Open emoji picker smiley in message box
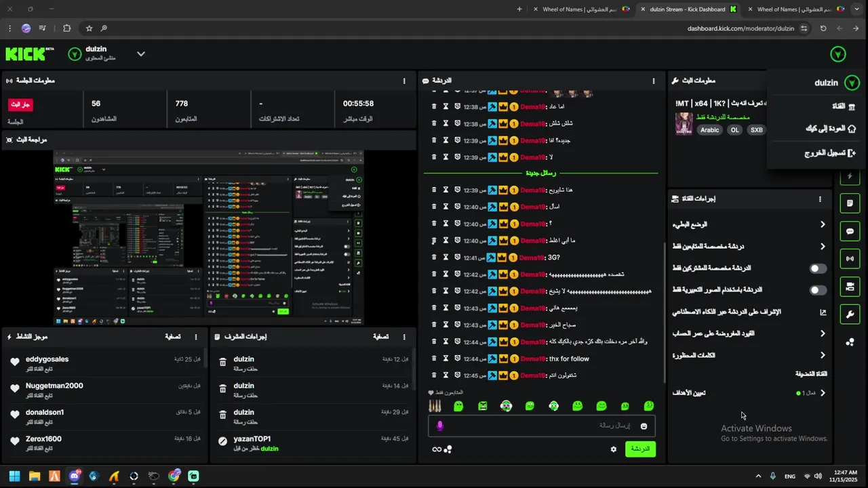The height and width of the screenshot is (488, 868). [x=644, y=426]
